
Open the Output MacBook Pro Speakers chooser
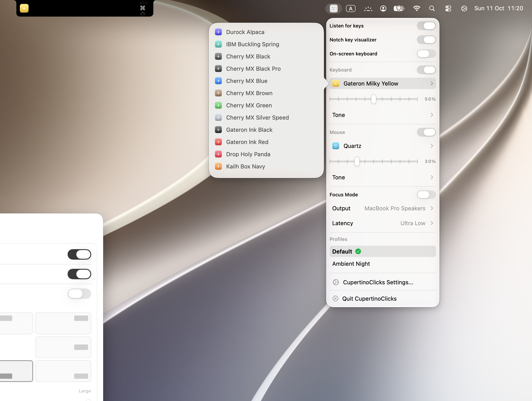coord(383,208)
